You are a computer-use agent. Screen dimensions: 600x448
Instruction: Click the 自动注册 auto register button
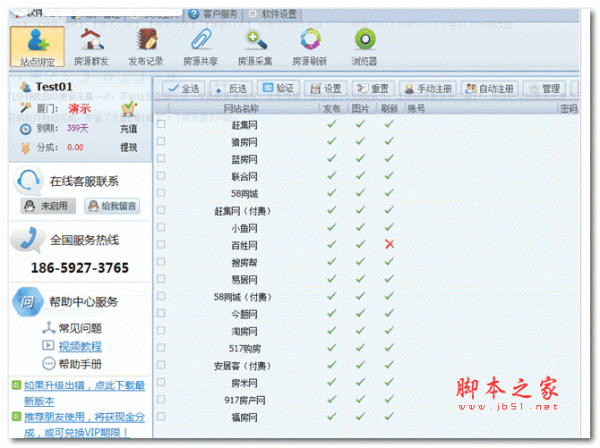pos(489,89)
